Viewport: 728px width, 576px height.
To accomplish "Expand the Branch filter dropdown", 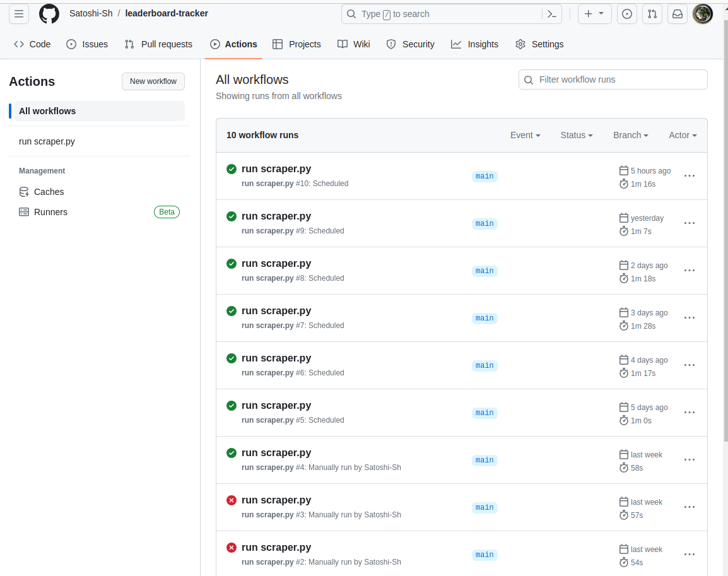I will tap(630, 135).
